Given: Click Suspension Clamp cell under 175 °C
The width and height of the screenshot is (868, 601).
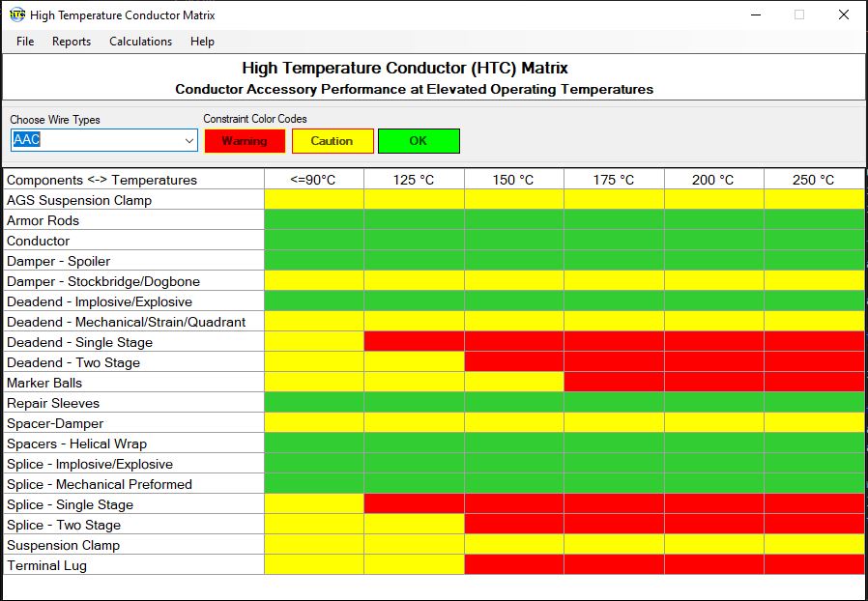Looking at the screenshot, I should 614,545.
